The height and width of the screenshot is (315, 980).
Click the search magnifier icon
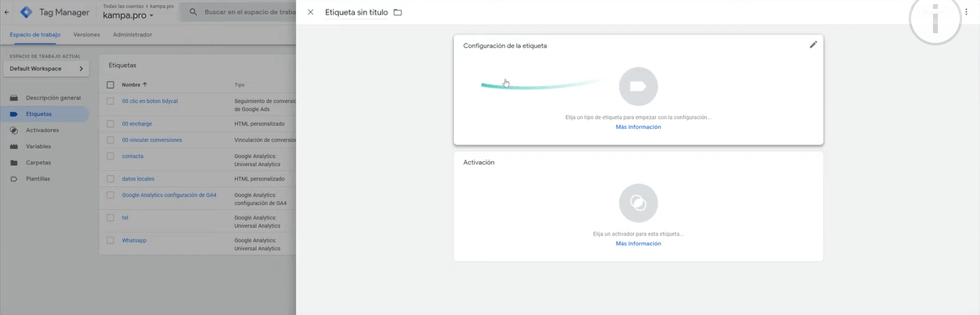coord(194,12)
